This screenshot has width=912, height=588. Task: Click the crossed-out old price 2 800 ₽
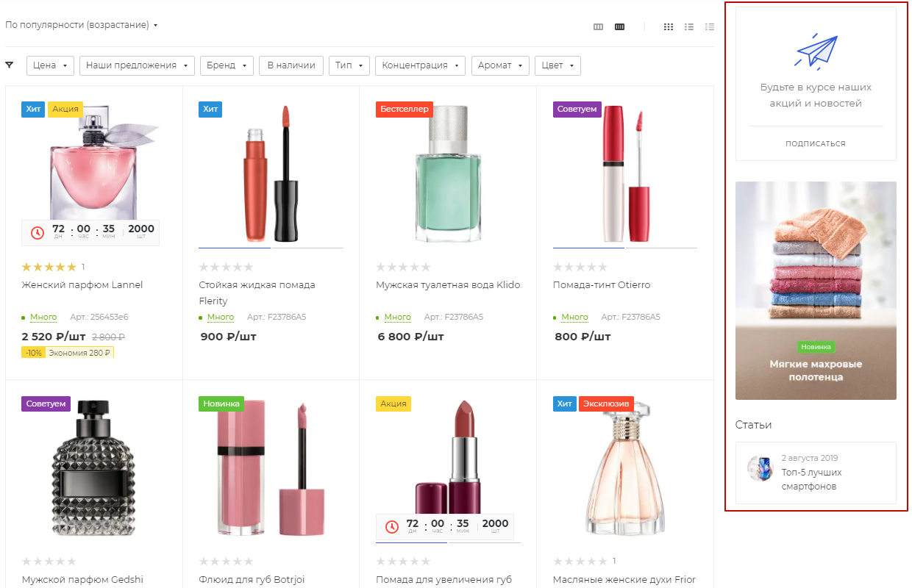click(108, 337)
